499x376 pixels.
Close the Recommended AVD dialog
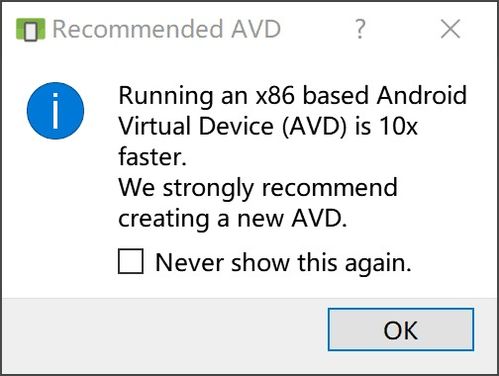click(x=450, y=29)
